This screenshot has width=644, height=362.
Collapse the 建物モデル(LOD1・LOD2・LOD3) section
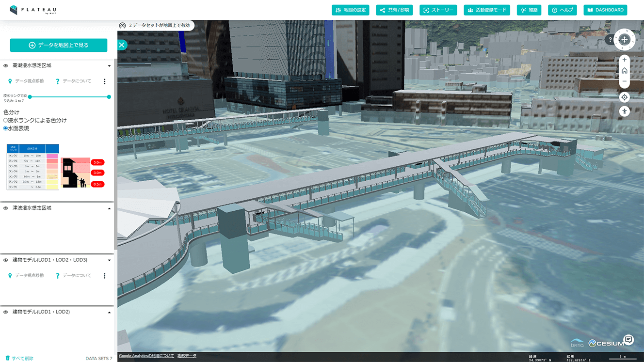[109, 261]
